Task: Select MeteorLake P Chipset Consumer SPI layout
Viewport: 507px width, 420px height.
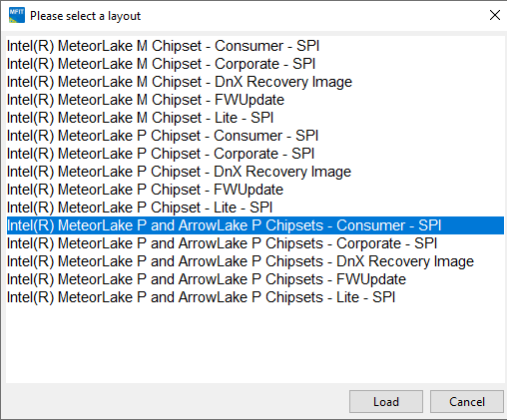Action: pos(255,136)
